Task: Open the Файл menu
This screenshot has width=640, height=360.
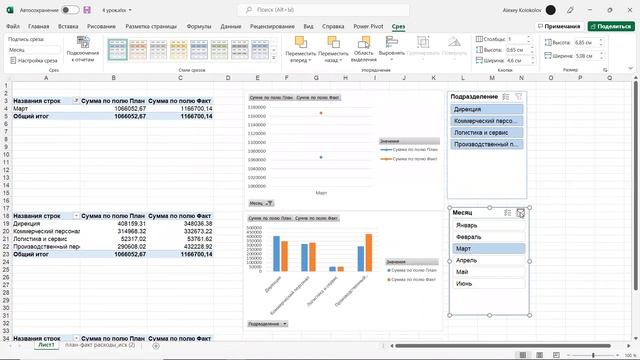Action: pyautogui.click(x=13, y=26)
